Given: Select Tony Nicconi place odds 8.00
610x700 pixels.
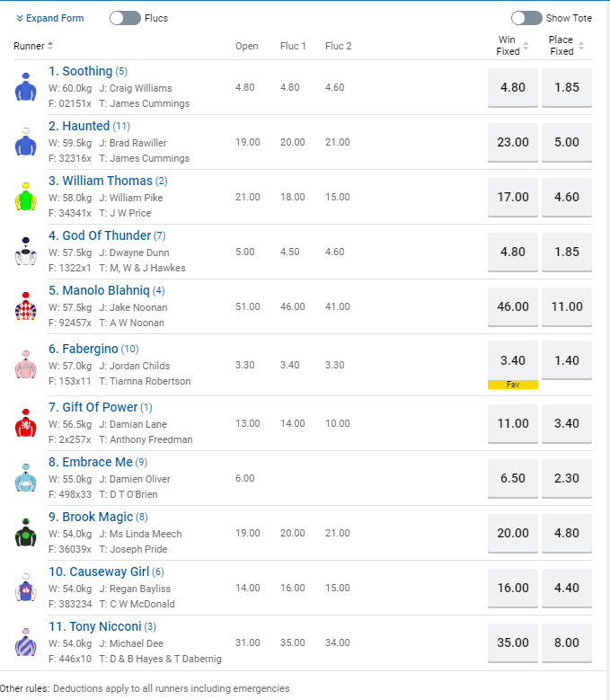Looking at the screenshot, I should point(567,642).
